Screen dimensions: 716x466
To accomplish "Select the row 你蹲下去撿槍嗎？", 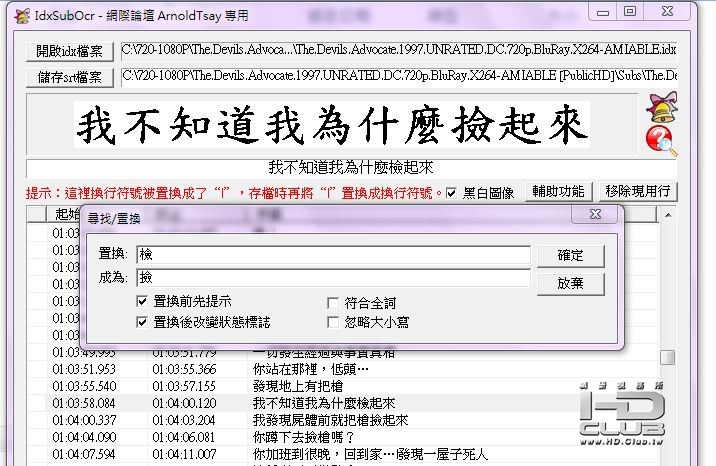I will 342,437.
